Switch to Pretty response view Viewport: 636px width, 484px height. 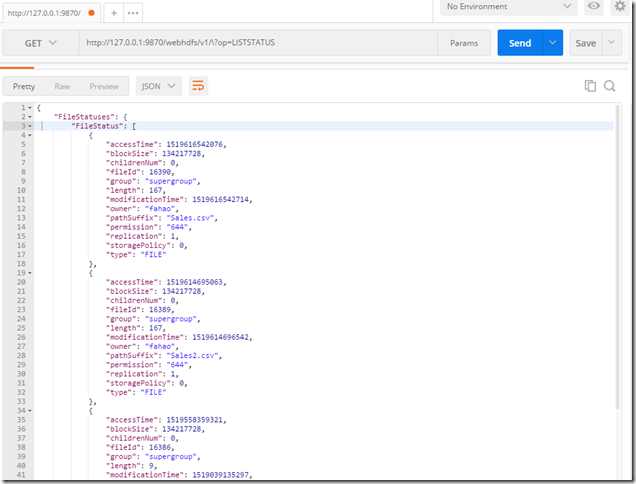tap(23, 86)
